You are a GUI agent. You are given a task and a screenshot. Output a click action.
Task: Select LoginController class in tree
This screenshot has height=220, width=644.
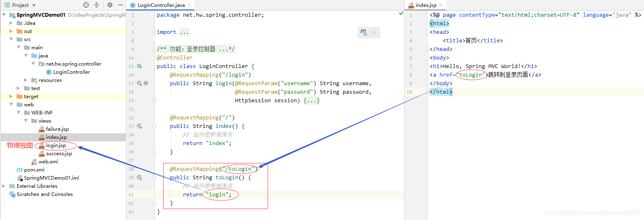[72, 72]
